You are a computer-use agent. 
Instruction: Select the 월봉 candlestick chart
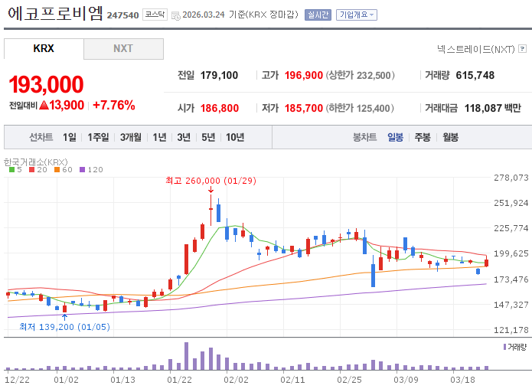tap(450, 137)
